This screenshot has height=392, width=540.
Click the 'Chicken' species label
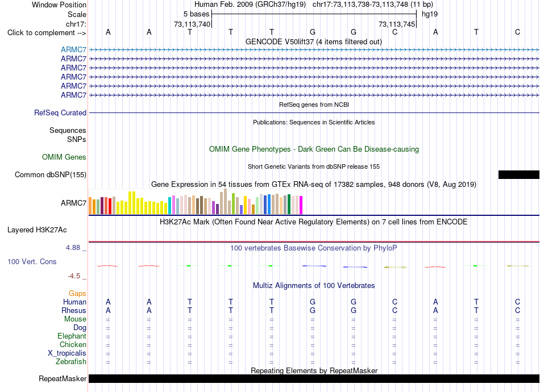(x=73, y=344)
